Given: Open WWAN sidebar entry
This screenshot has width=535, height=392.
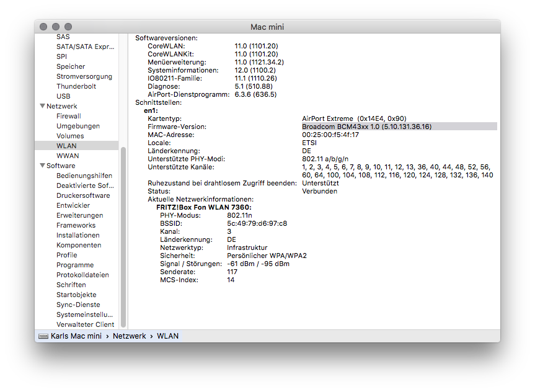Looking at the screenshot, I should (68, 155).
